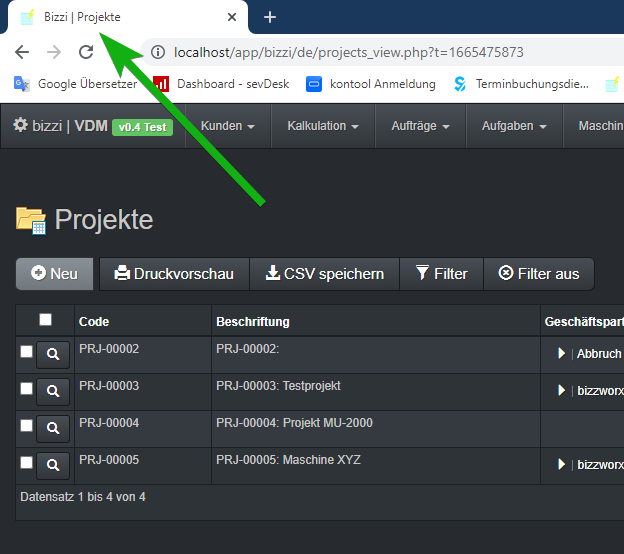This screenshot has height=554, width=624.
Task: Open the Aufgaben dropdown menu
Action: [x=515, y=126]
